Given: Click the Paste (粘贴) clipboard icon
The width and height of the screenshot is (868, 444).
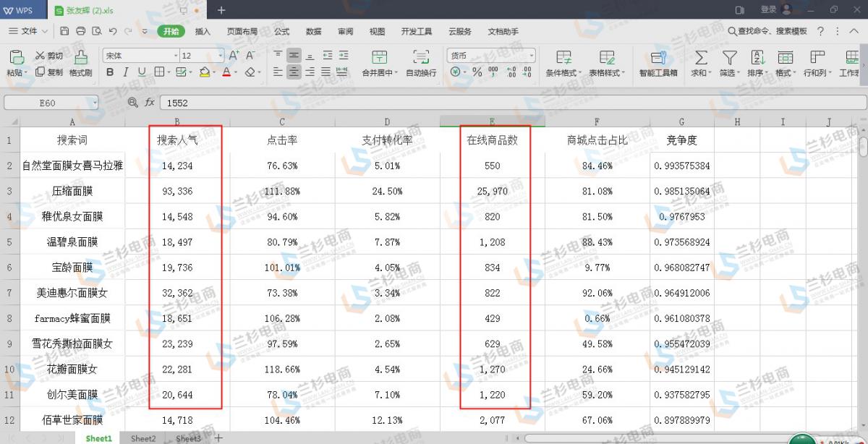Looking at the screenshot, I should click(15, 57).
